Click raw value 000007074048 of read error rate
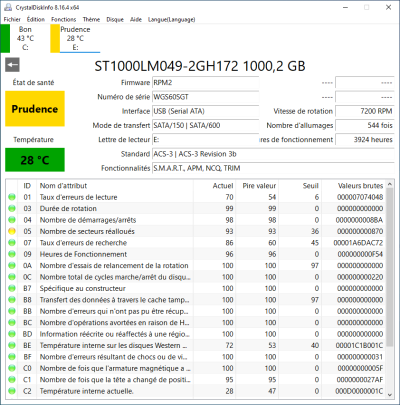The width and height of the screenshot is (400, 405). [360, 197]
